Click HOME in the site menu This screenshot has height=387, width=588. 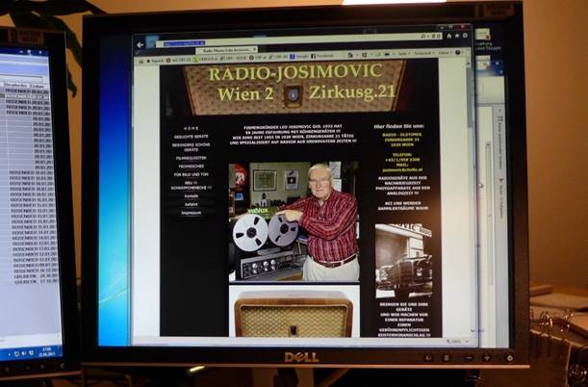coord(191,128)
